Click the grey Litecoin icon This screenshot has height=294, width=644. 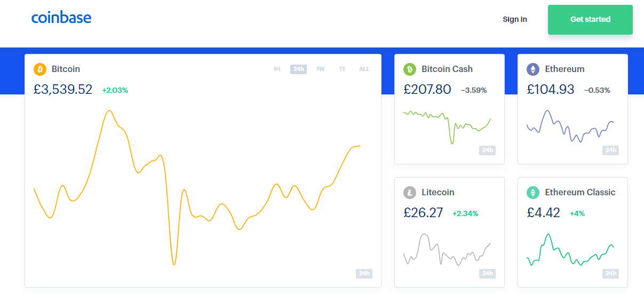(410, 193)
